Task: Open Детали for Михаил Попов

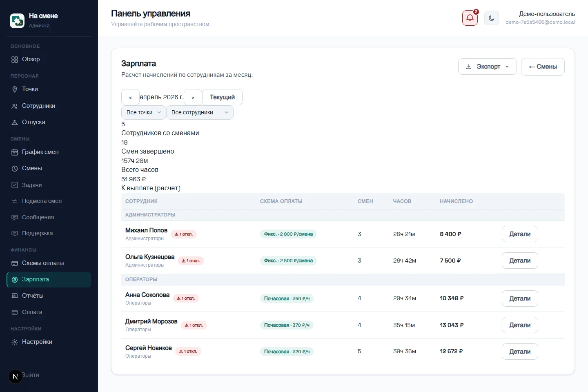Action: 520,234
